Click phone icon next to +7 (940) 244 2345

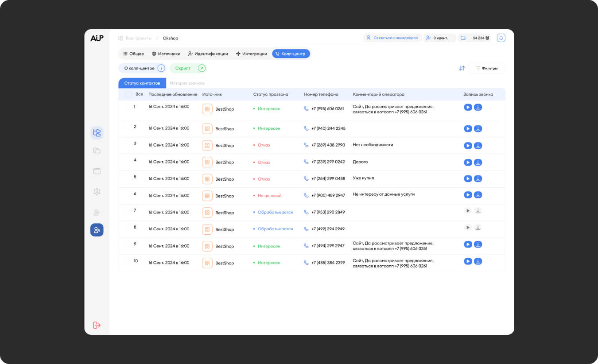(x=306, y=128)
